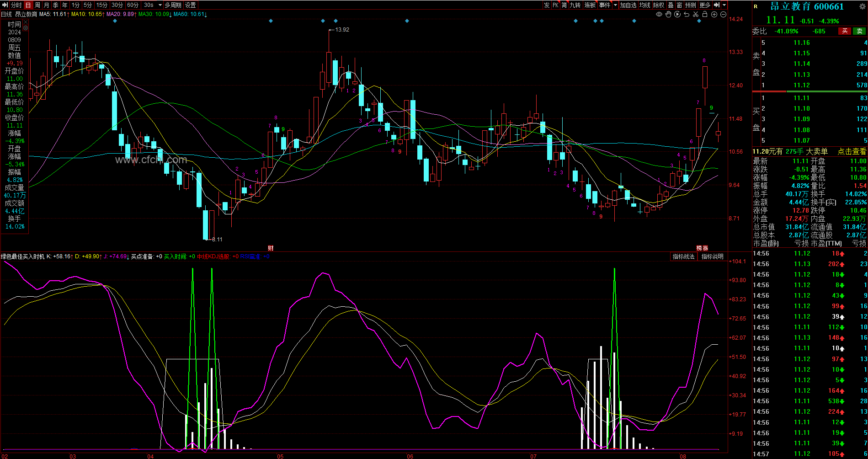Viewport: 868px width, 459px height.
Task: Click the R badge beside the stock name
Action: click(756, 6)
